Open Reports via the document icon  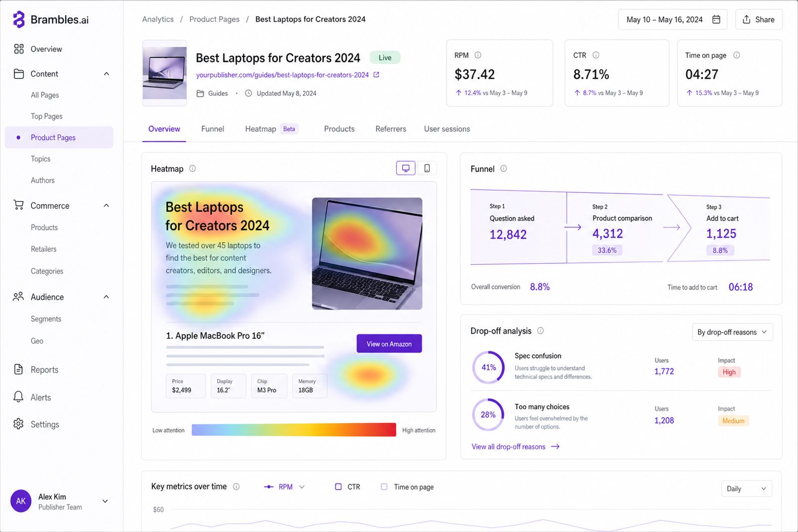(x=18, y=369)
